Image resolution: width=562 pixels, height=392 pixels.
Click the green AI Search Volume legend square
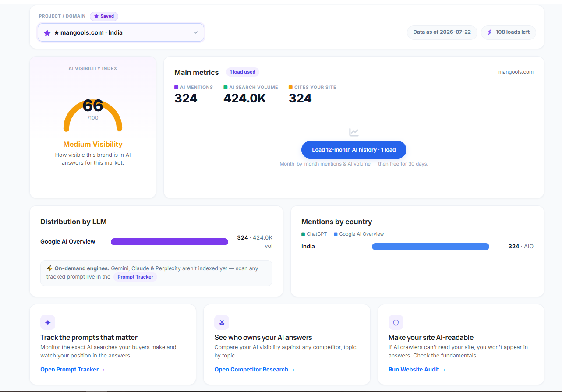[x=226, y=87]
